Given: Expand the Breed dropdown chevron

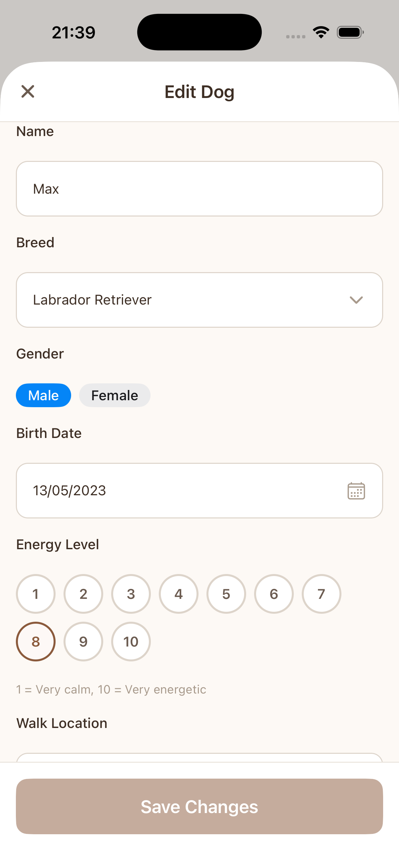Looking at the screenshot, I should point(356,300).
